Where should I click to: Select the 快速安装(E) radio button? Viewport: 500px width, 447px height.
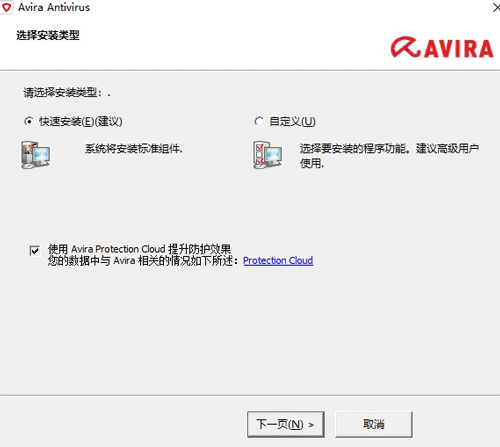(x=29, y=122)
